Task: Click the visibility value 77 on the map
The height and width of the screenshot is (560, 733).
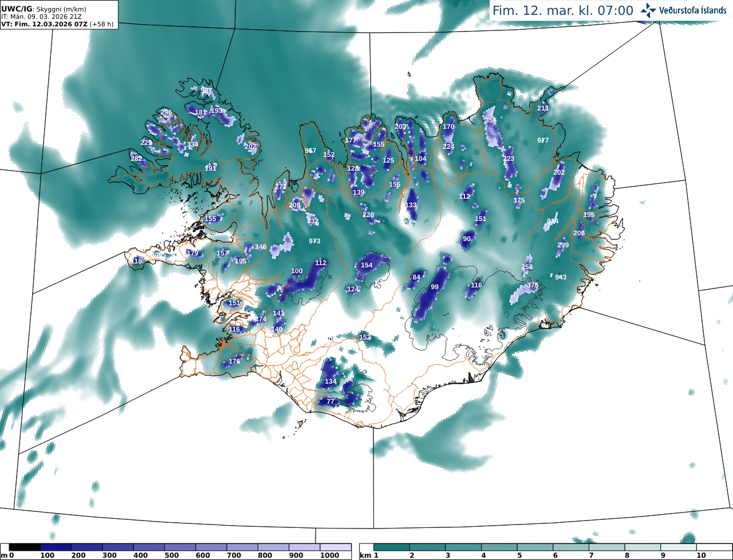Action: (x=330, y=402)
